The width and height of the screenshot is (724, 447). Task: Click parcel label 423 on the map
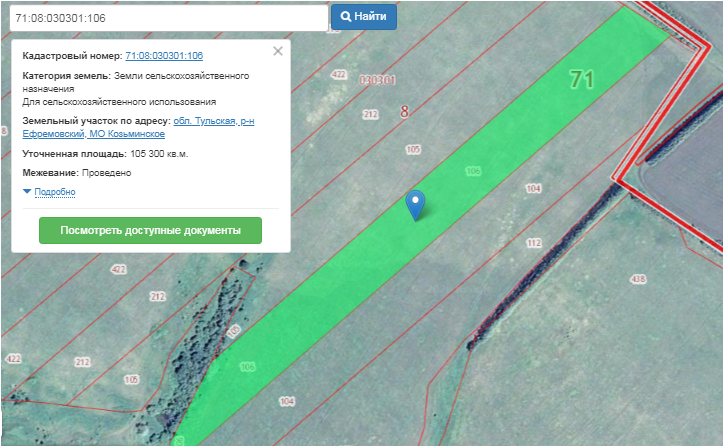(x=119, y=270)
